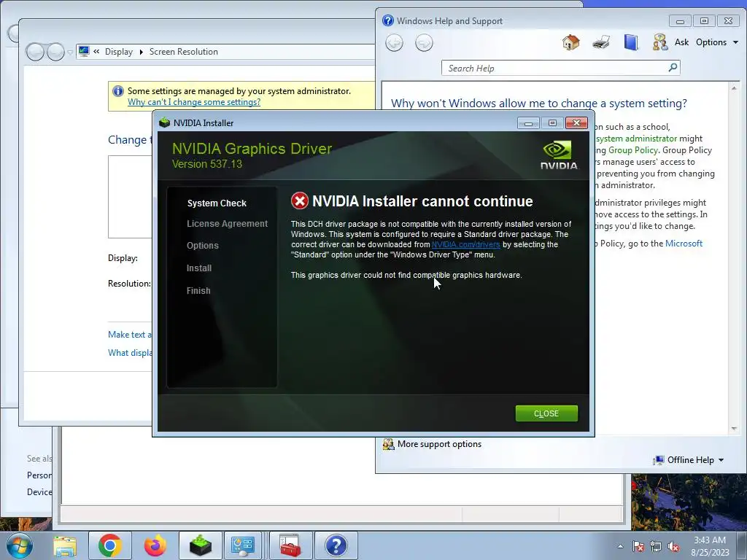This screenshot has height=560, width=747.
Task: Show hidden tray icons arrow
Action: tap(620, 546)
